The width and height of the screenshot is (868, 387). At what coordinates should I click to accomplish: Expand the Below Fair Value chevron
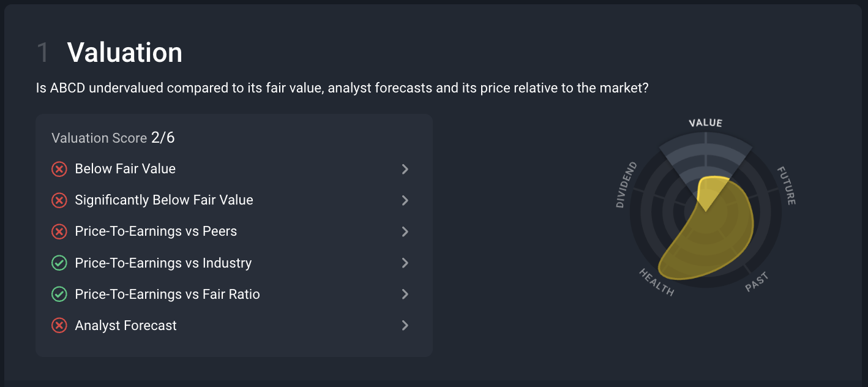405,169
